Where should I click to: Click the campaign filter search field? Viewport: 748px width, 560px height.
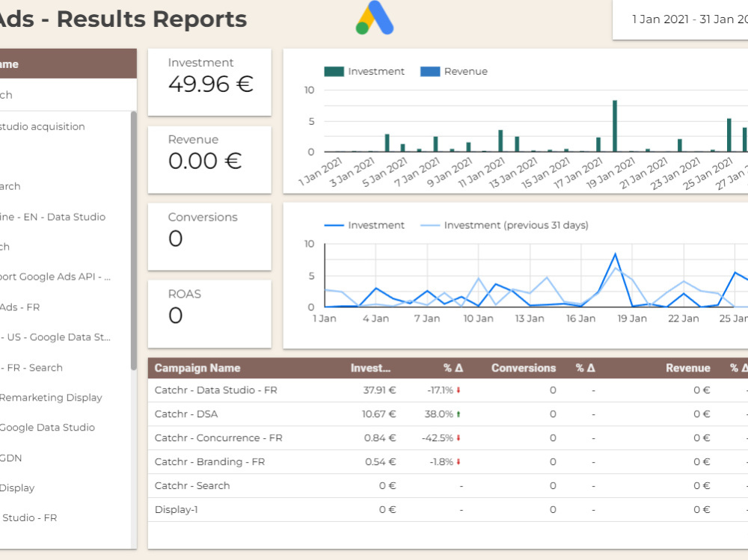click(x=68, y=95)
